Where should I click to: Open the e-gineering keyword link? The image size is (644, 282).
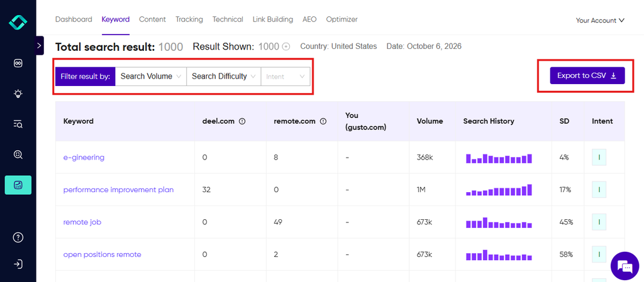(84, 158)
